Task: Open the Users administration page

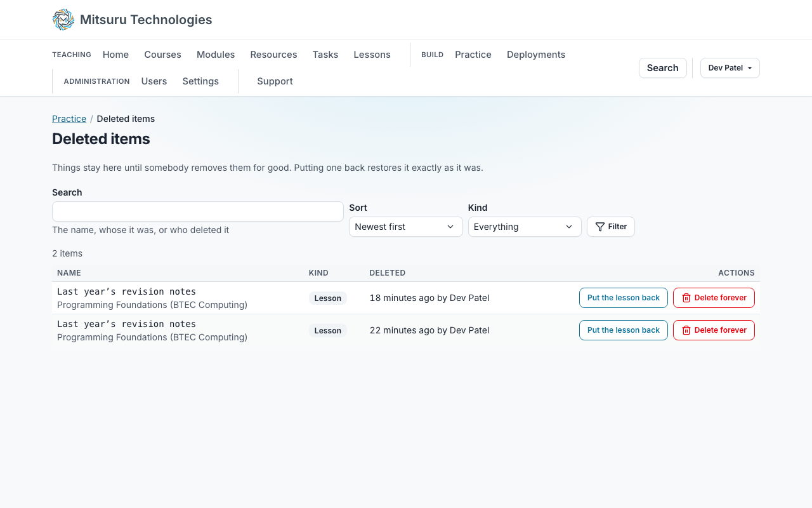Action: click(154, 81)
